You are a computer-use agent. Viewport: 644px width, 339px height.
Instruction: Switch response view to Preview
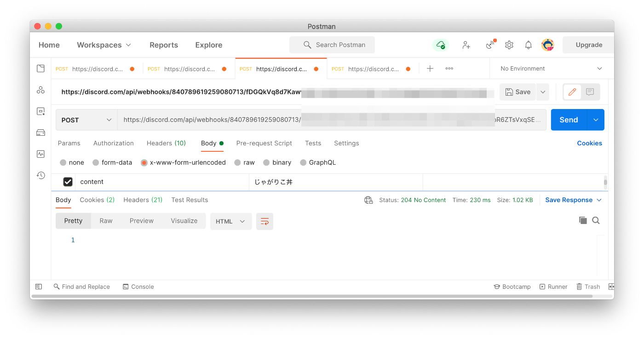coord(142,221)
